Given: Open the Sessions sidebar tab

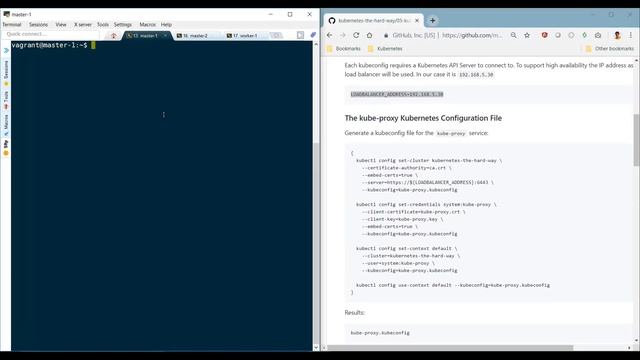Looking at the screenshot, I should pos(6,72).
